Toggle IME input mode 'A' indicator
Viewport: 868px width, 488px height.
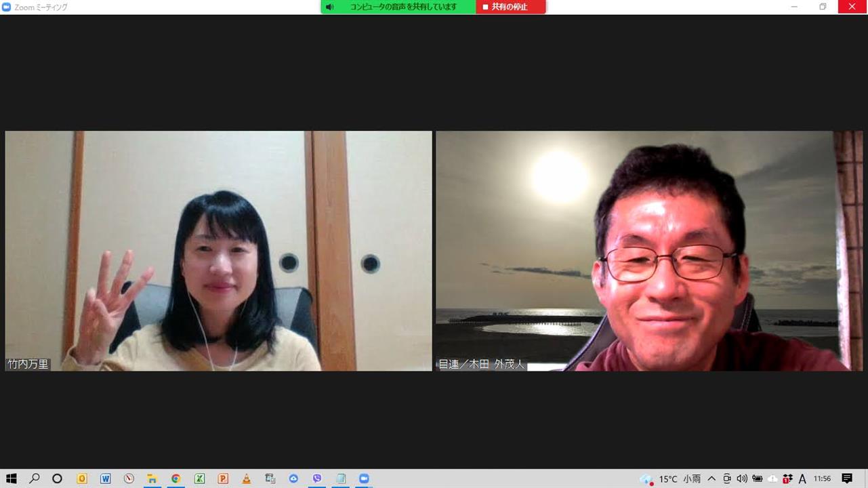802,479
